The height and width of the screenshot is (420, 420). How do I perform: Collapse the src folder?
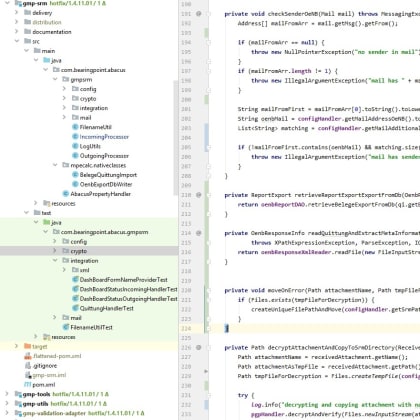17,41
